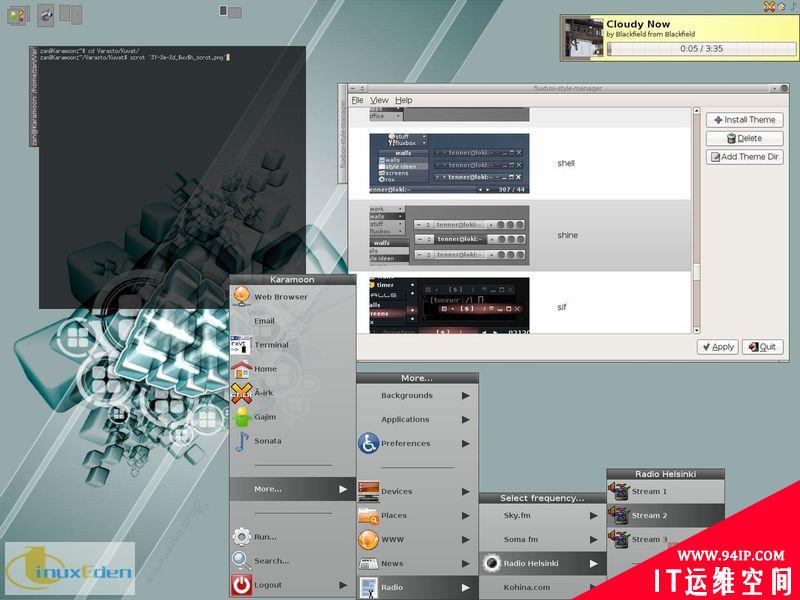Click Apply button in style manager

pos(718,347)
